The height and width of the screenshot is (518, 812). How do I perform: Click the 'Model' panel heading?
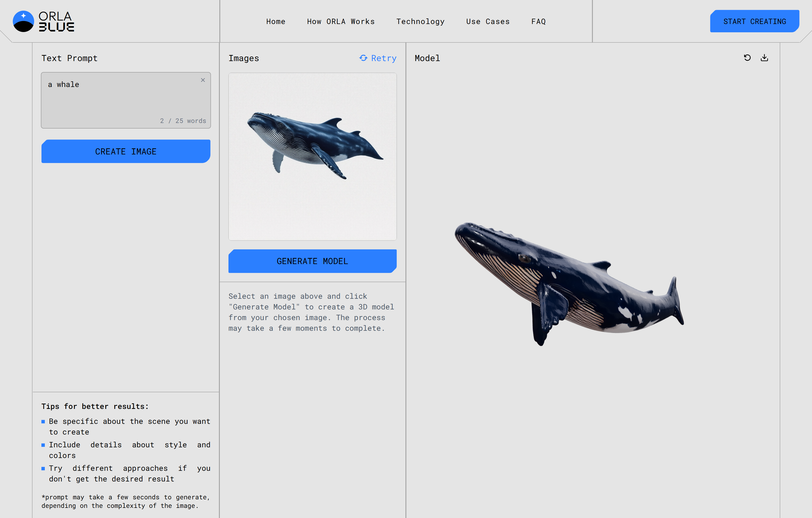coord(427,58)
